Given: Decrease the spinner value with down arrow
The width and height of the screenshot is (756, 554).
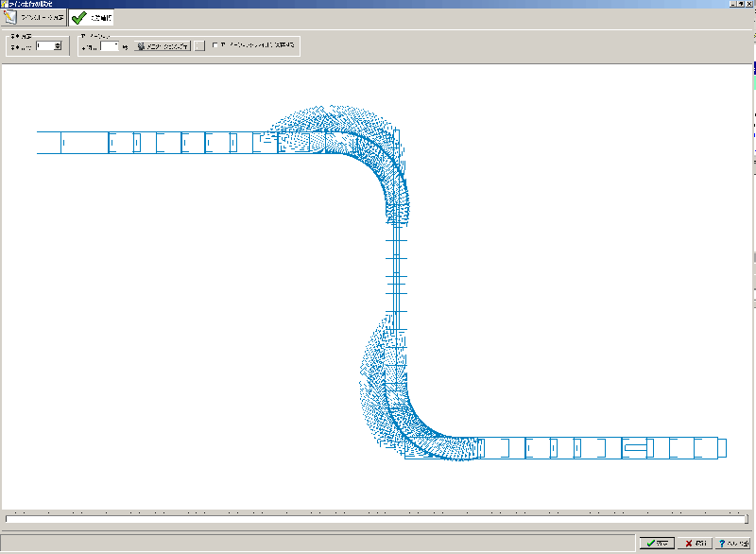Looking at the screenshot, I should pyautogui.click(x=58, y=49).
